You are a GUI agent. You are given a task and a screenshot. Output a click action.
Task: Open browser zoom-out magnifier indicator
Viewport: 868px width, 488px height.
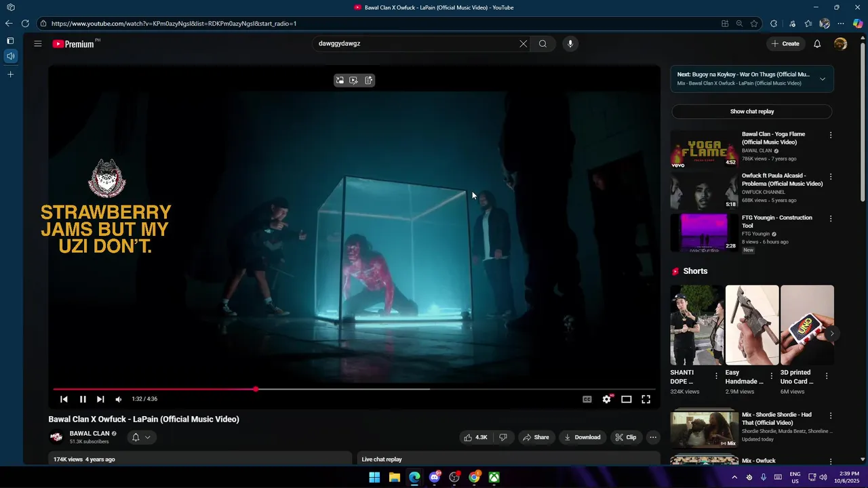coord(739,23)
